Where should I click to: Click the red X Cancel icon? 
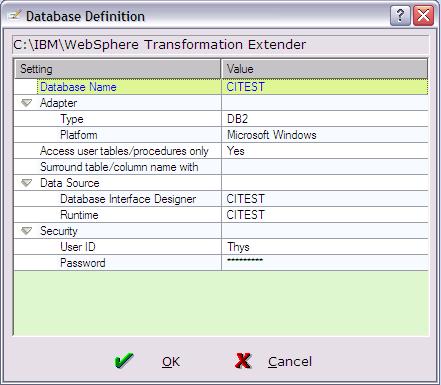243,361
